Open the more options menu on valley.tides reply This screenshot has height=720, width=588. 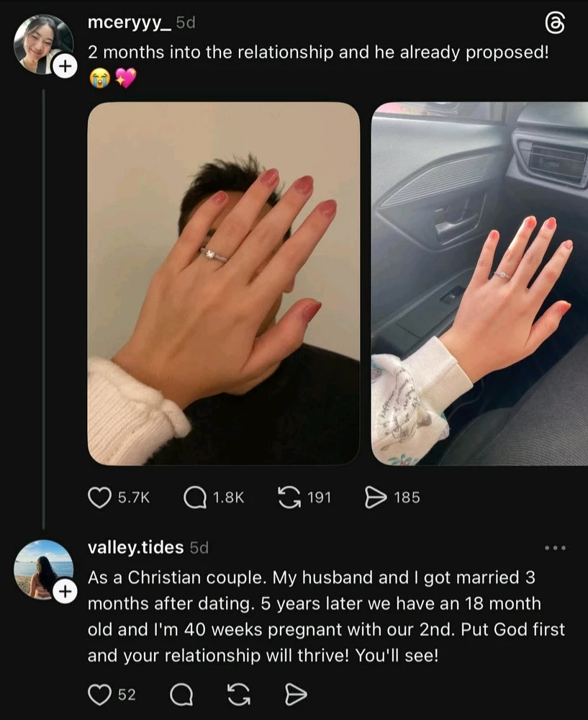pos(555,547)
